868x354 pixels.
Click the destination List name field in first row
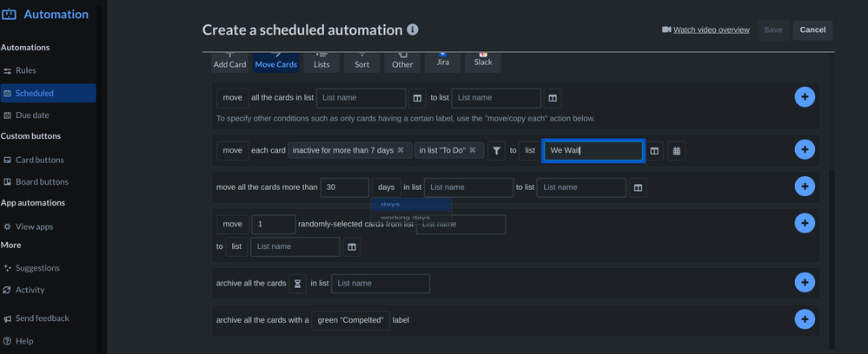[496, 98]
